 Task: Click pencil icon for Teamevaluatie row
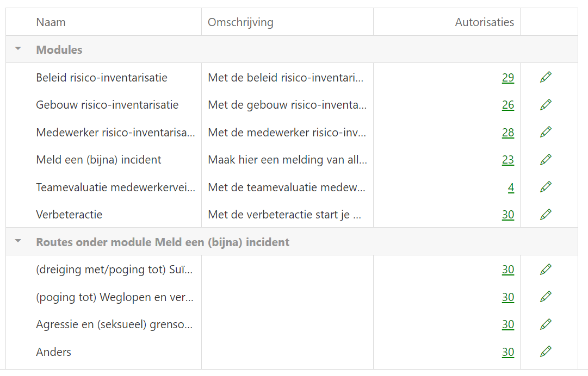pos(546,187)
